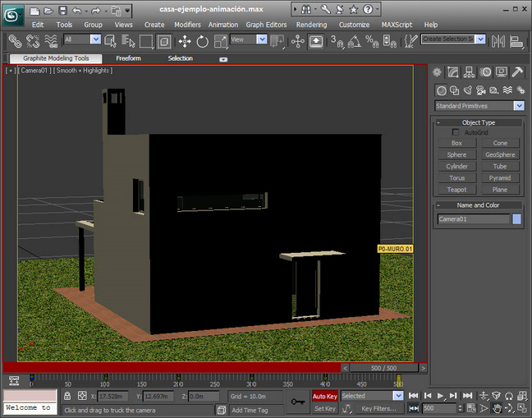
Task: Select the Select and Rotate tool
Action: pos(203,40)
